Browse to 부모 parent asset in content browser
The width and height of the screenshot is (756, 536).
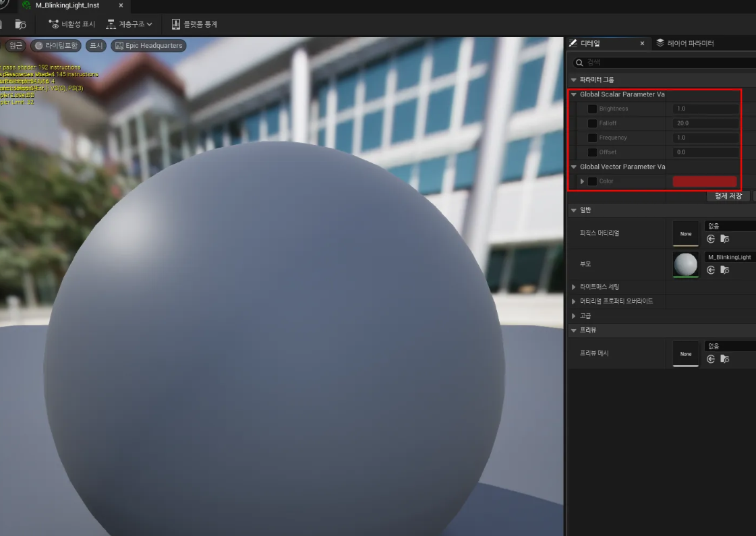[725, 270]
